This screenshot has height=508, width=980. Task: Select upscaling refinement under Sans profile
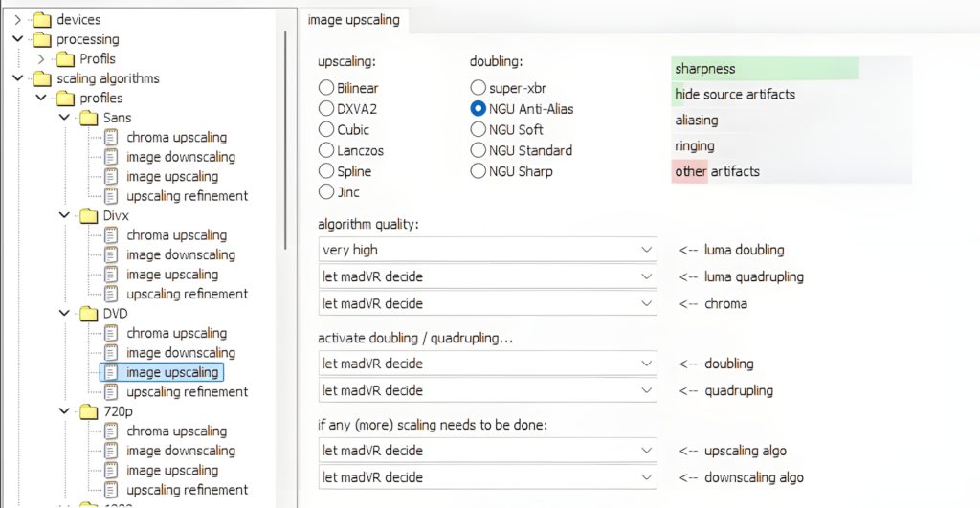click(187, 196)
